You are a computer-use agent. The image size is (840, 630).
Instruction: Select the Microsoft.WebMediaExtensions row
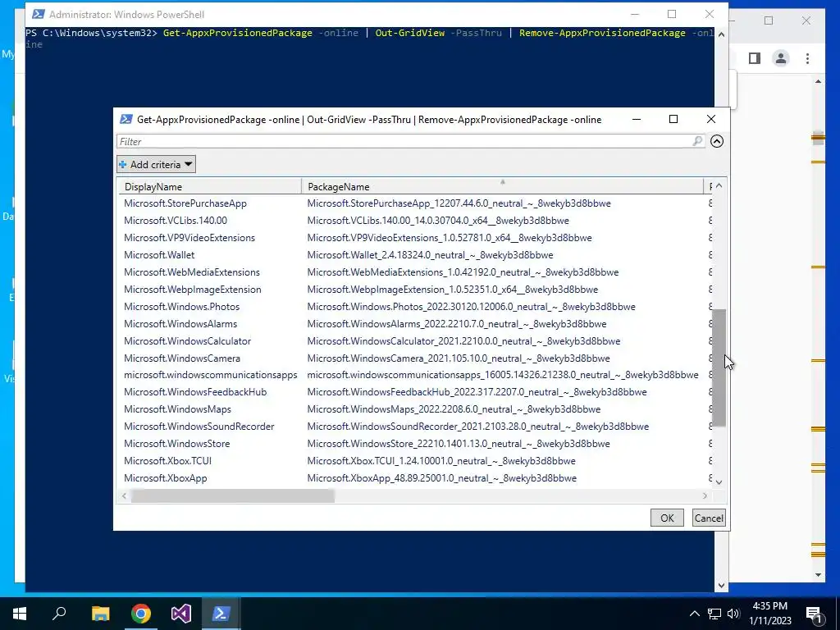pyautogui.click(x=414, y=272)
